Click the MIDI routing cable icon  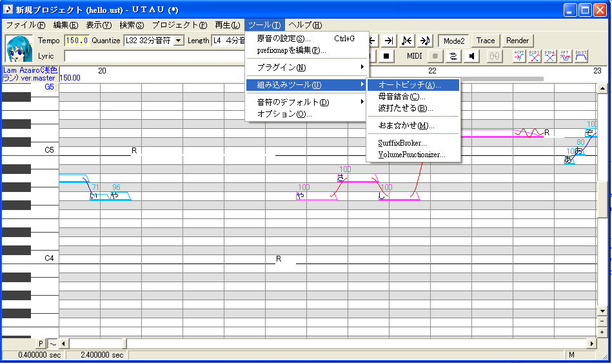[453, 56]
